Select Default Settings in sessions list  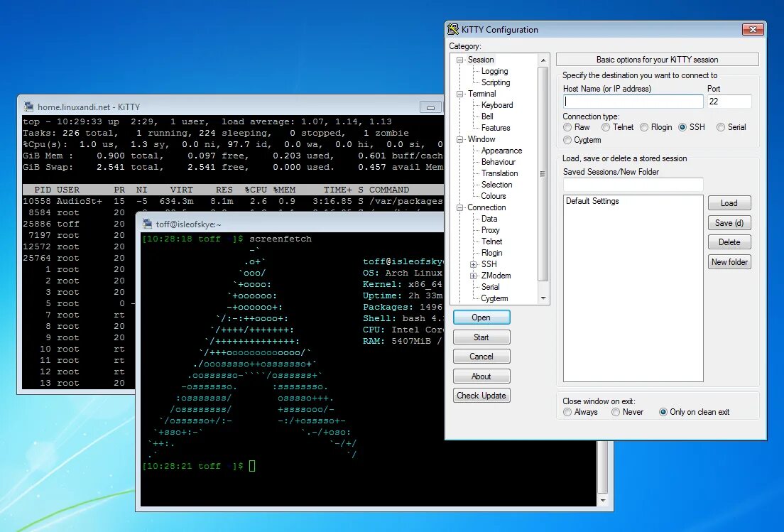592,201
